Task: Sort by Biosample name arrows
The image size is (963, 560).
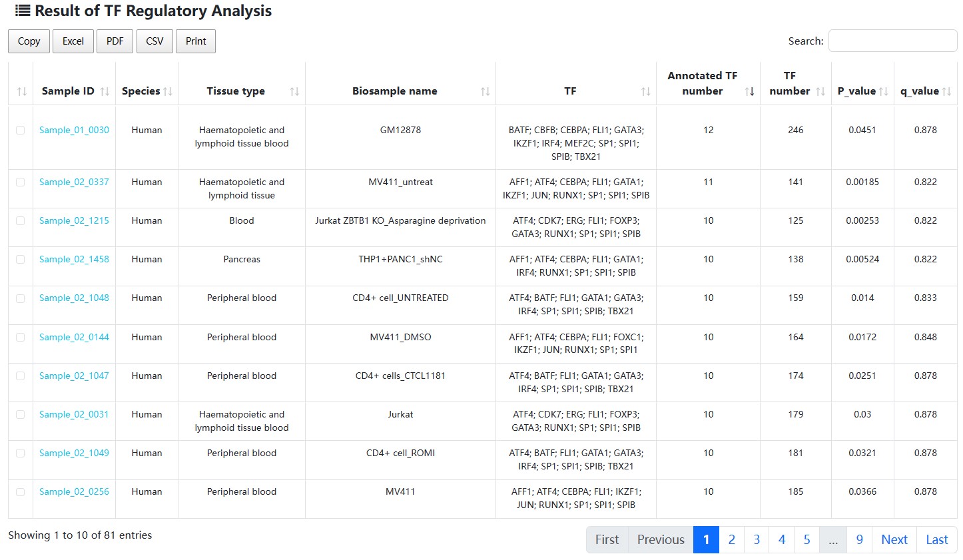Action: click(485, 91)
